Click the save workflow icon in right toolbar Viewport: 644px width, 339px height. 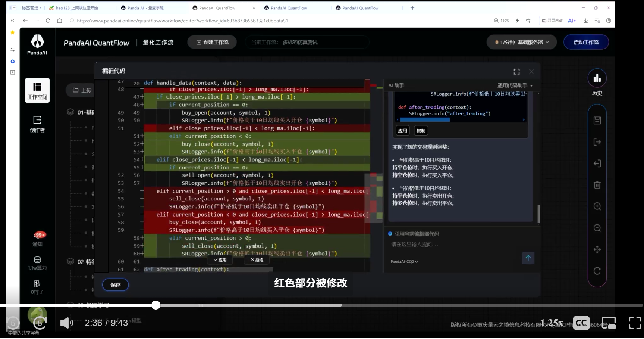click(597, 120)
